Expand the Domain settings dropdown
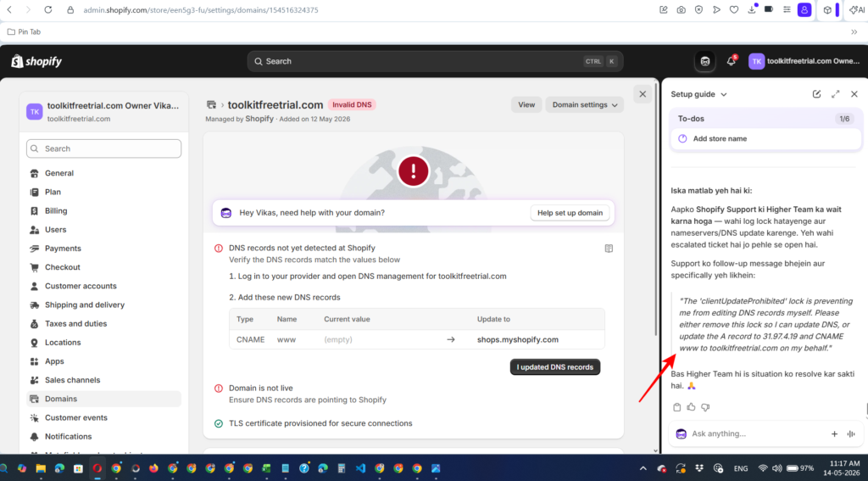The width and height of the screenshot is (868, 481). point(584,104)
